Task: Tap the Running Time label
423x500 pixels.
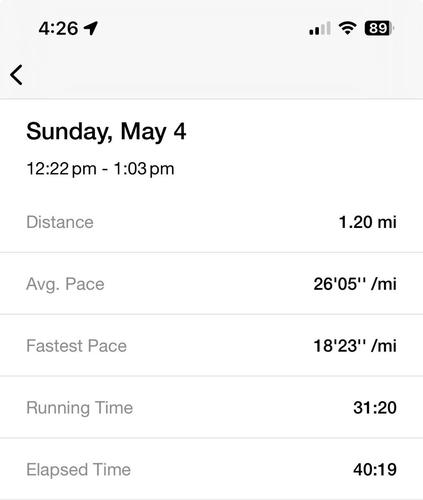Action: (x=80, y=408)
